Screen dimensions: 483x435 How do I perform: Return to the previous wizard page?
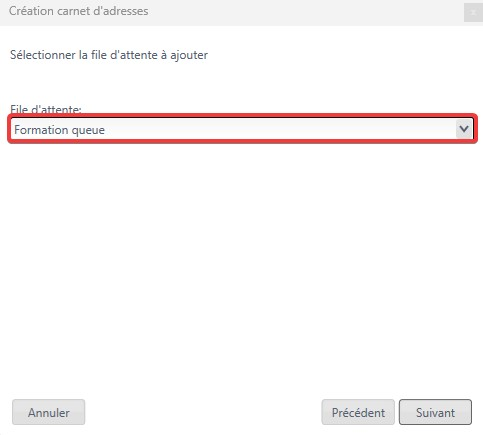(x=358, y=412)
